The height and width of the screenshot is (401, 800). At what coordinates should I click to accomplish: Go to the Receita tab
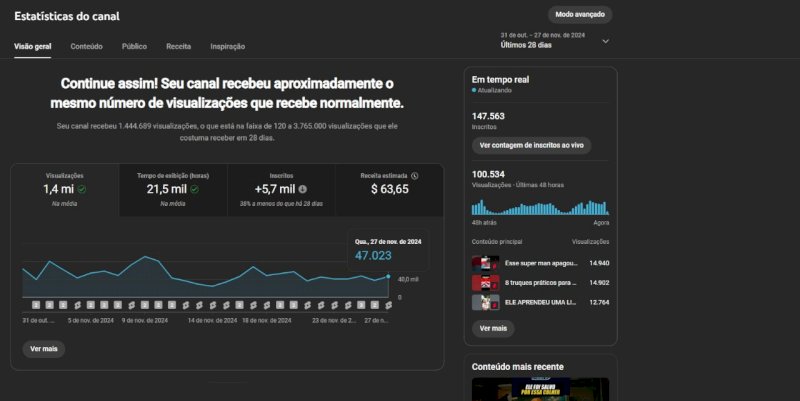[x=179, y=46]
